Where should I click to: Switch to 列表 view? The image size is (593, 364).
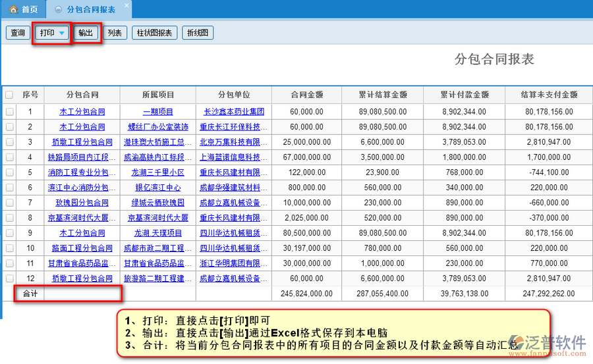(115, 33)
